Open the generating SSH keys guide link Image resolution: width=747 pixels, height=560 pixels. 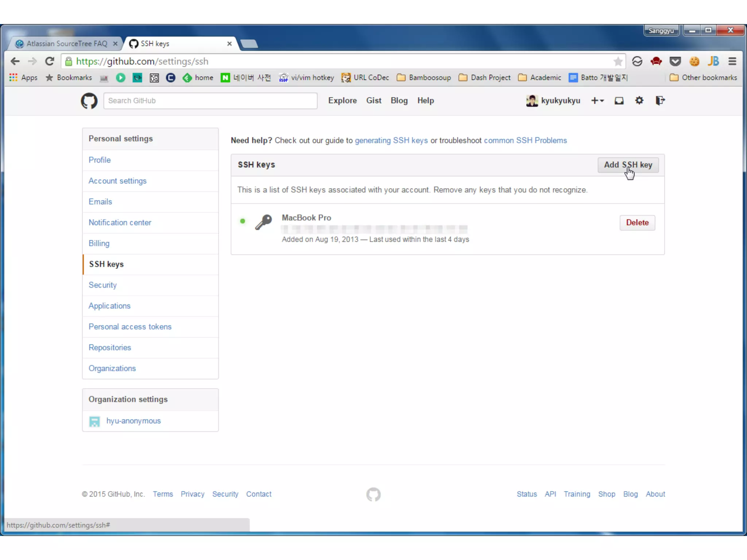pyautogui.click(x=391, y=140)
